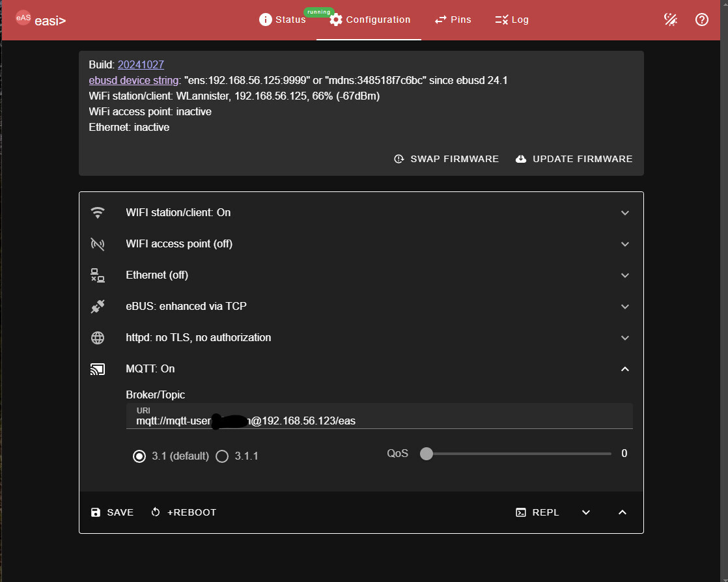
Task: Select the 3.1 (default) radio button
Action: tap(139, 456)
